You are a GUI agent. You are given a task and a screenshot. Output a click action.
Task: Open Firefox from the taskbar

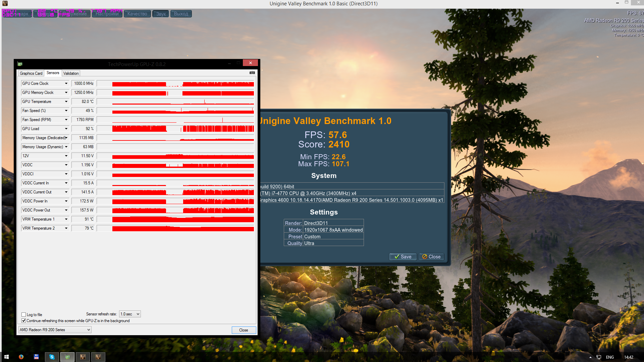tap(21, 357)
